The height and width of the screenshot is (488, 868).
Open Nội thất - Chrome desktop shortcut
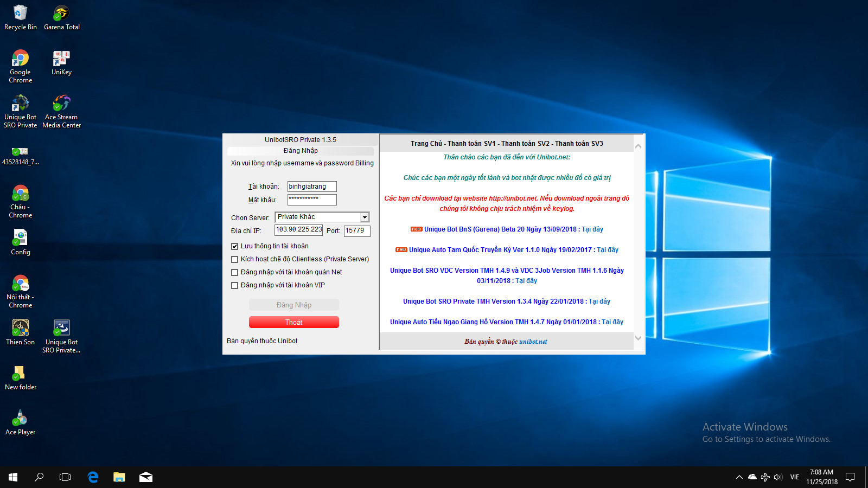point(21,292)
